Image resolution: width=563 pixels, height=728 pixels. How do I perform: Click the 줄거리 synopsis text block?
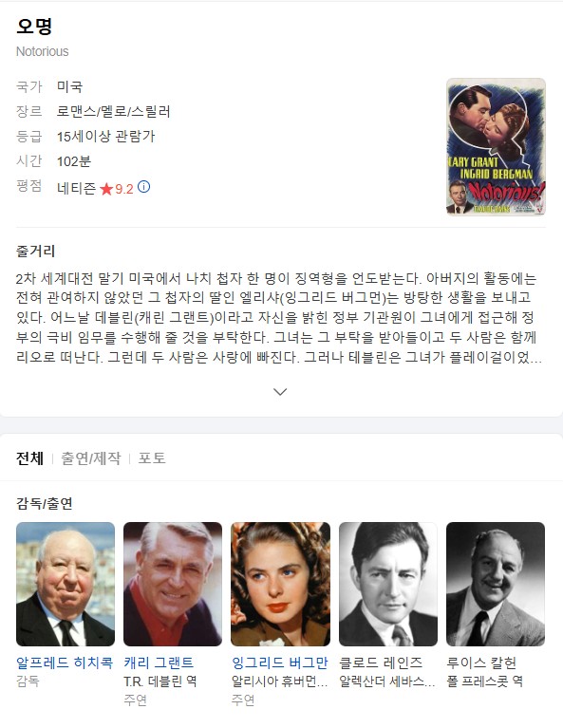click(279, 318)
